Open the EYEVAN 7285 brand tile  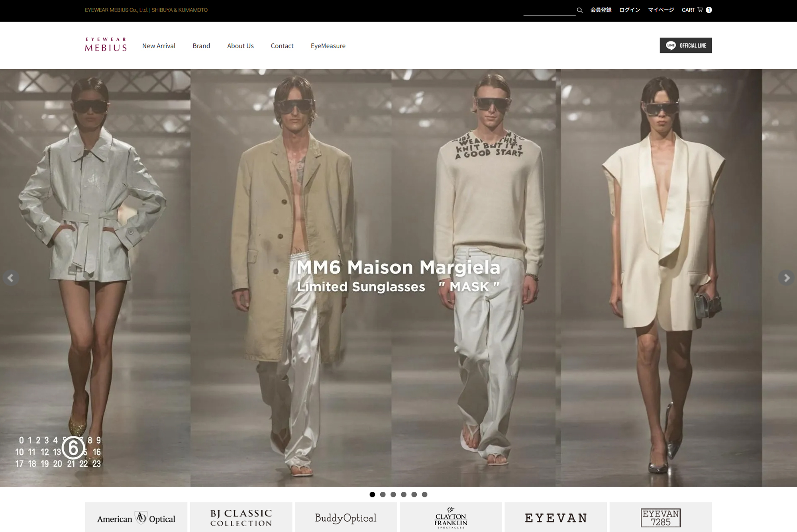point(660,518)
